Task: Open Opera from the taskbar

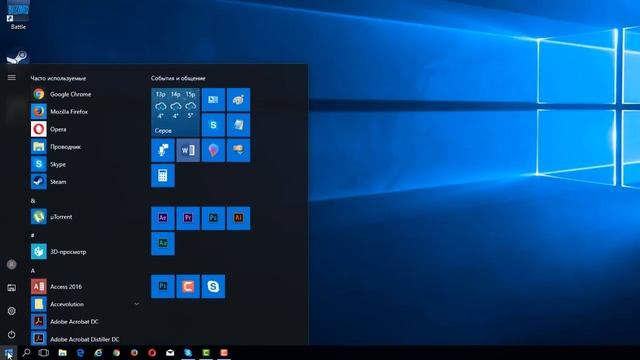Action: pyautogui.click(x=152, y=353)
